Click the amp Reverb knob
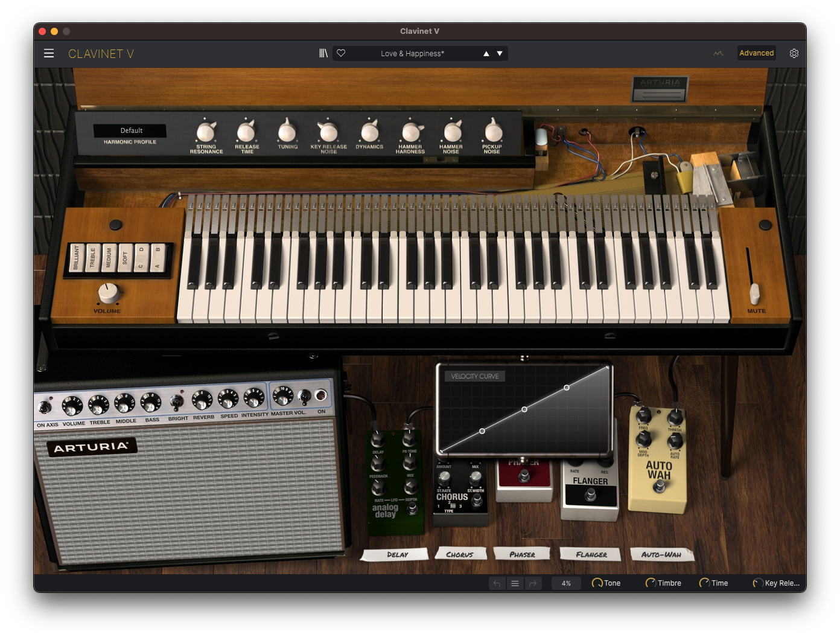 (x=202, y=400)
